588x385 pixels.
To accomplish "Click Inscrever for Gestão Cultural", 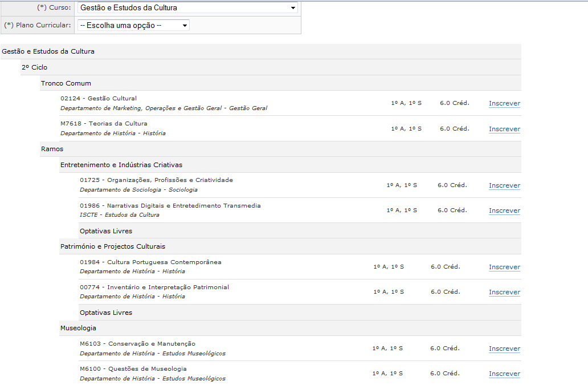I will [504, 103].
